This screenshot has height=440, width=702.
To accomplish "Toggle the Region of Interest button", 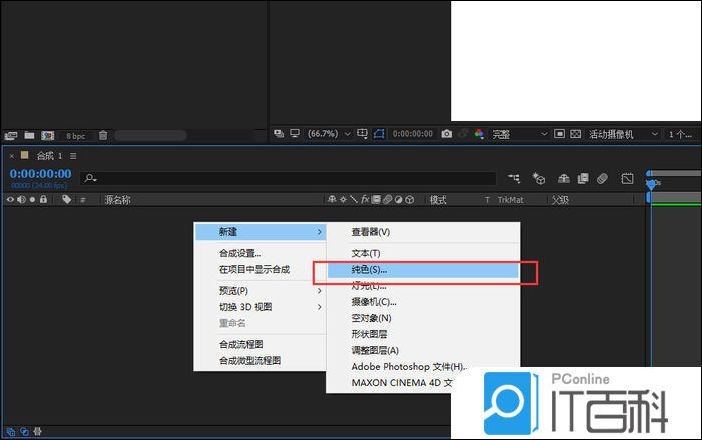I will [559, 134].
